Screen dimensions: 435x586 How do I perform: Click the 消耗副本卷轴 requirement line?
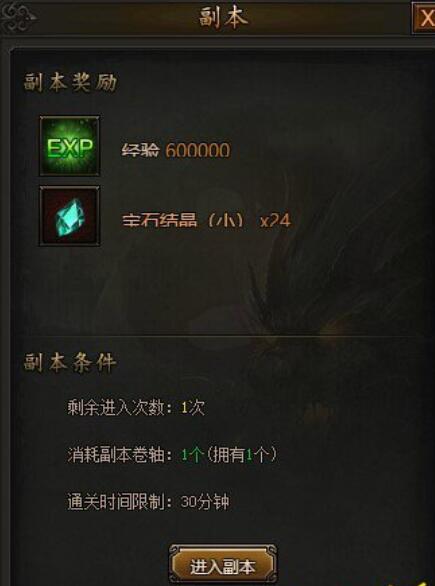pos(172,455)
